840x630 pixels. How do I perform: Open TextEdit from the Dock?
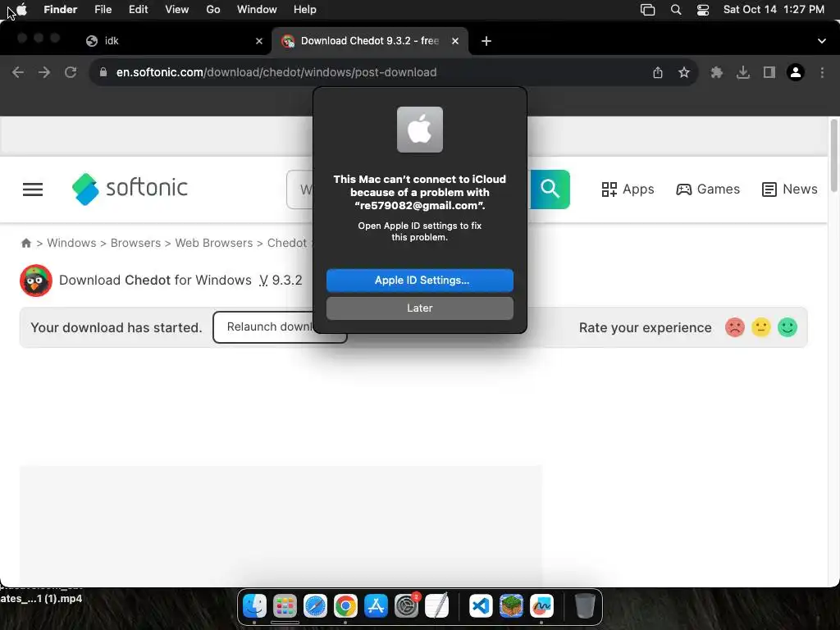[x=437, y=606]
